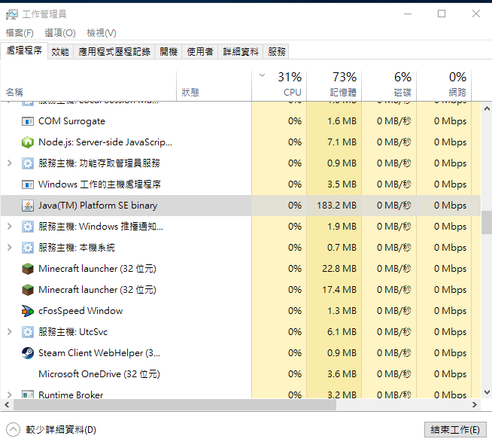
Task: Click the horizontal scrollbar left arrow
Action: coord(7,405)
